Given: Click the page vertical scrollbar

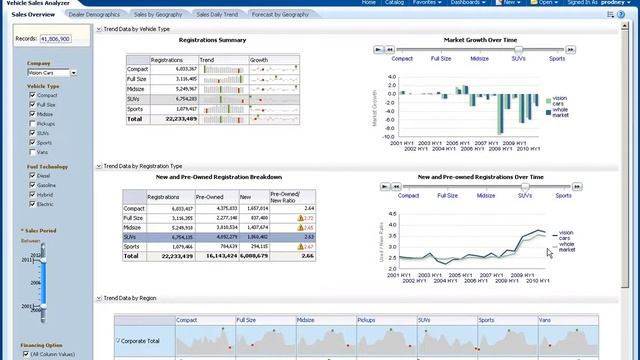Looking at the screenshot, I should (625, 155).
